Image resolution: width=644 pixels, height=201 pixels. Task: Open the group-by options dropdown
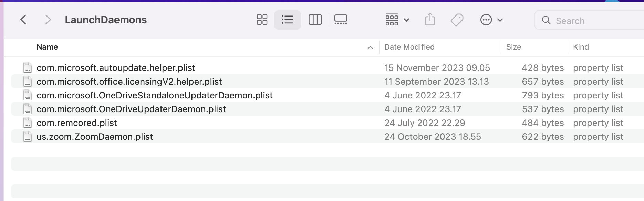pos(397,20)
